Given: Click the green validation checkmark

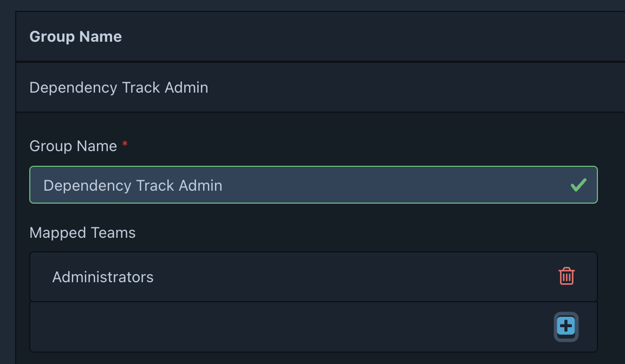Looking at the screenshot, I should pos(578,185).
